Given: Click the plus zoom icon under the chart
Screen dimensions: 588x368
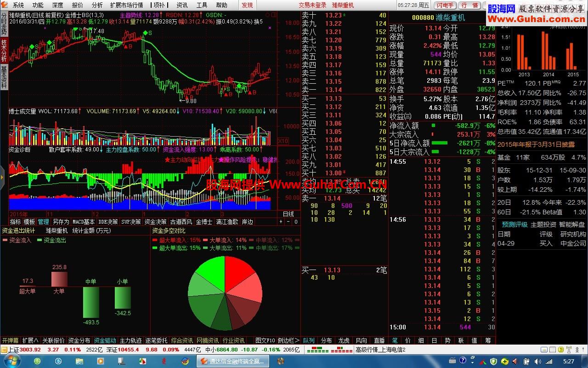Looking at the screenshot, I should [x=281, y=222].
